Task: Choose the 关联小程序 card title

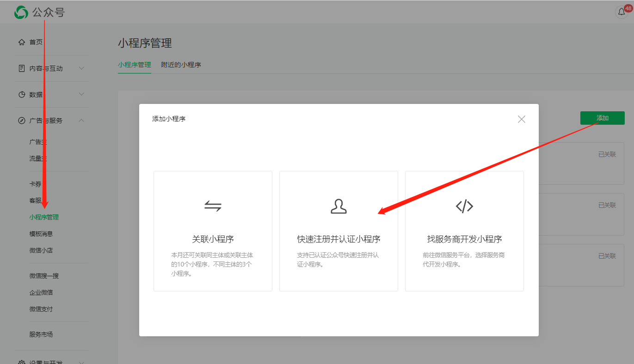Action: [213, 239]
